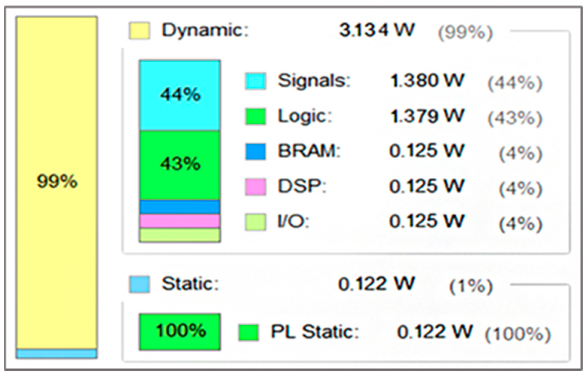Select the blue BRAM segment in stacked bar

[x=180, y=207]
